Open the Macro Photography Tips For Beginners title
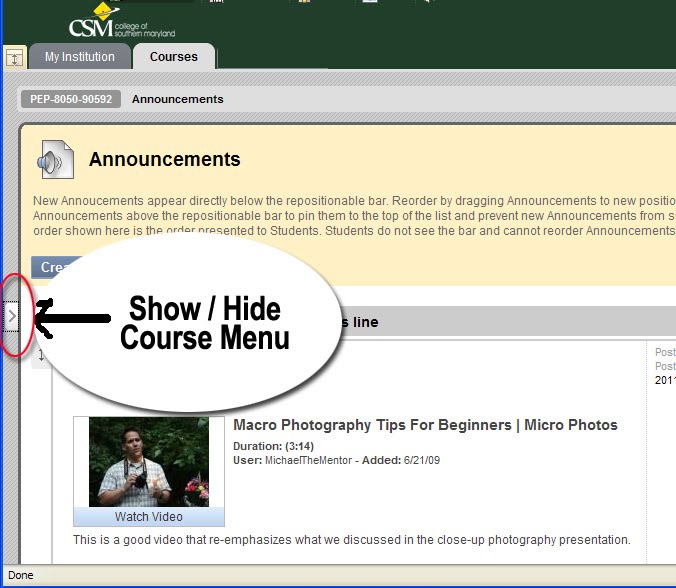Image resolution: width=676 pixels, height=588 pixels. (x=425, y=425)
